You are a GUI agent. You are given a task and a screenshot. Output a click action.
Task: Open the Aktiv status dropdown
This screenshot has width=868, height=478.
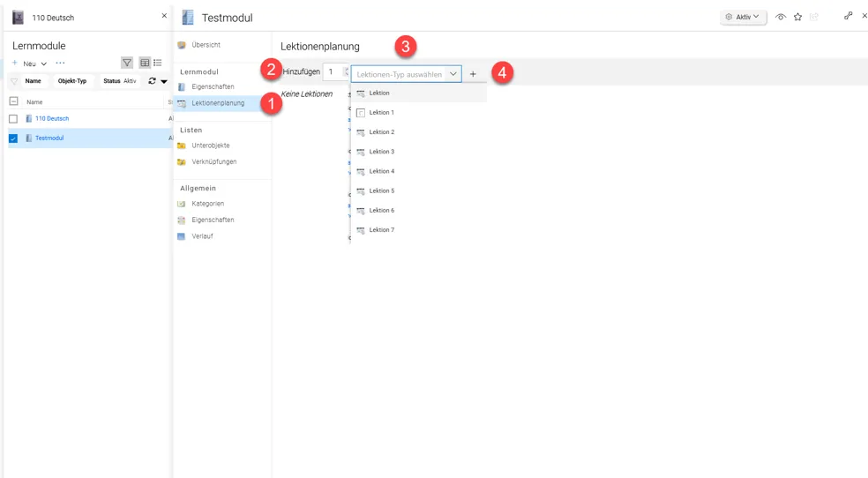click(743, 17)
